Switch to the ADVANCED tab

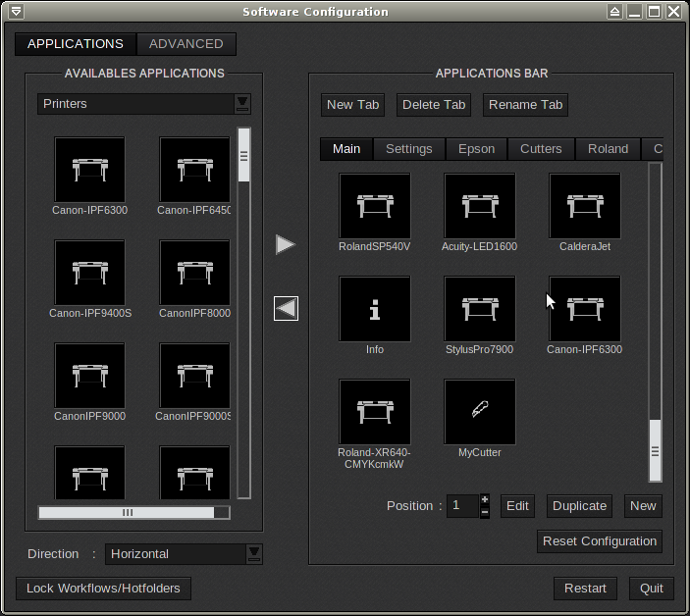point(186,44)
